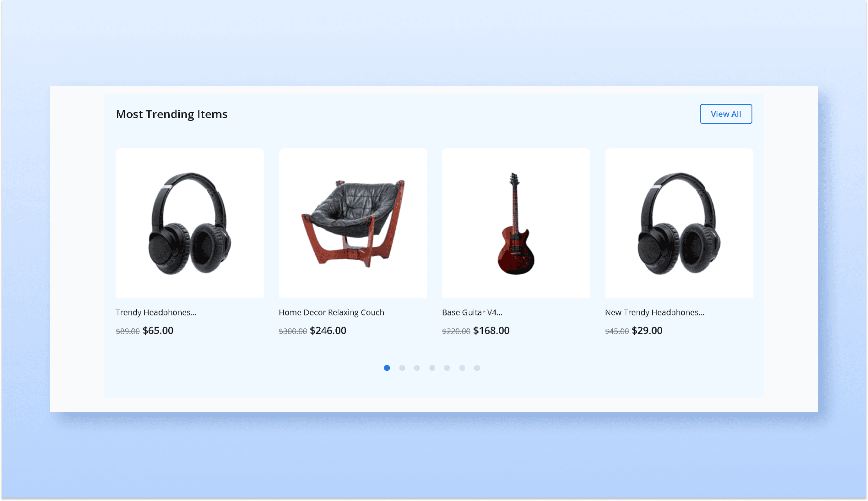Go to the fourth carousel slide dot
The width and height of the screenshot is (868, 501).
click(432, 368)
